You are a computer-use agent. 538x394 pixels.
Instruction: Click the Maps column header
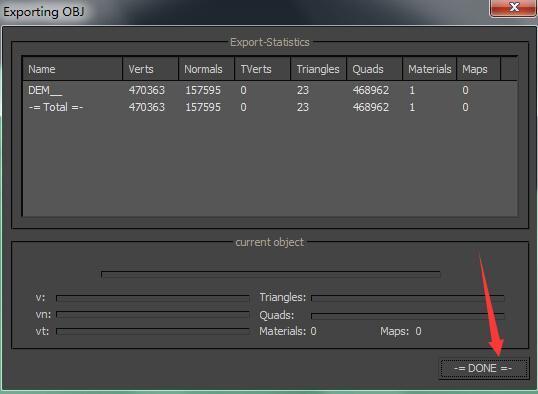(x=478, y=69)
